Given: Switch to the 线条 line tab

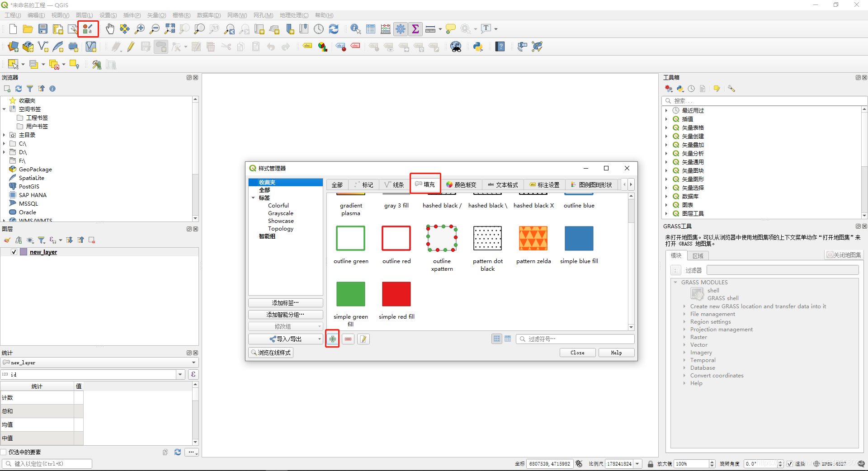Looking at the screenshot, I should point(394,185).
